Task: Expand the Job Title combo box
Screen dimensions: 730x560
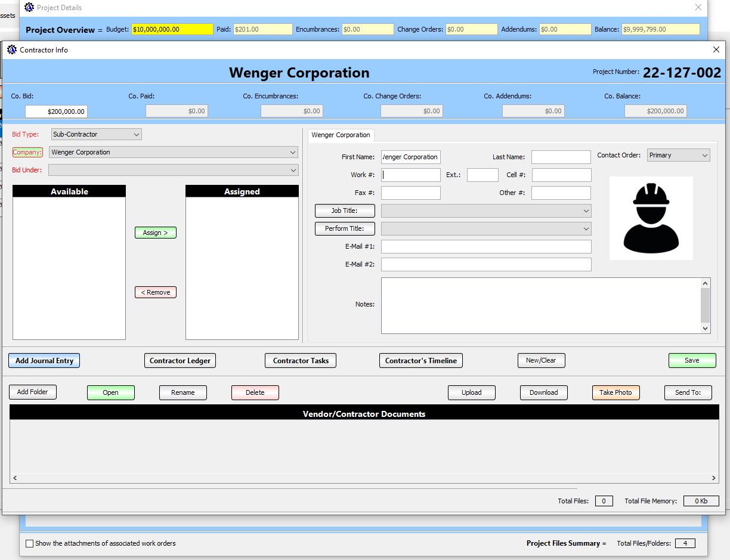Action: (x=586, y=211)
